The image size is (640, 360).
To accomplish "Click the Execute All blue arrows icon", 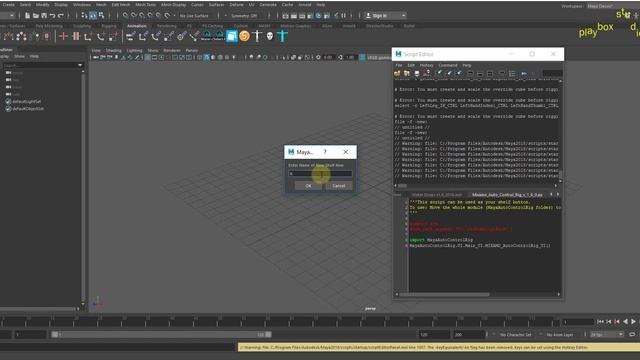I will (524, 73).
